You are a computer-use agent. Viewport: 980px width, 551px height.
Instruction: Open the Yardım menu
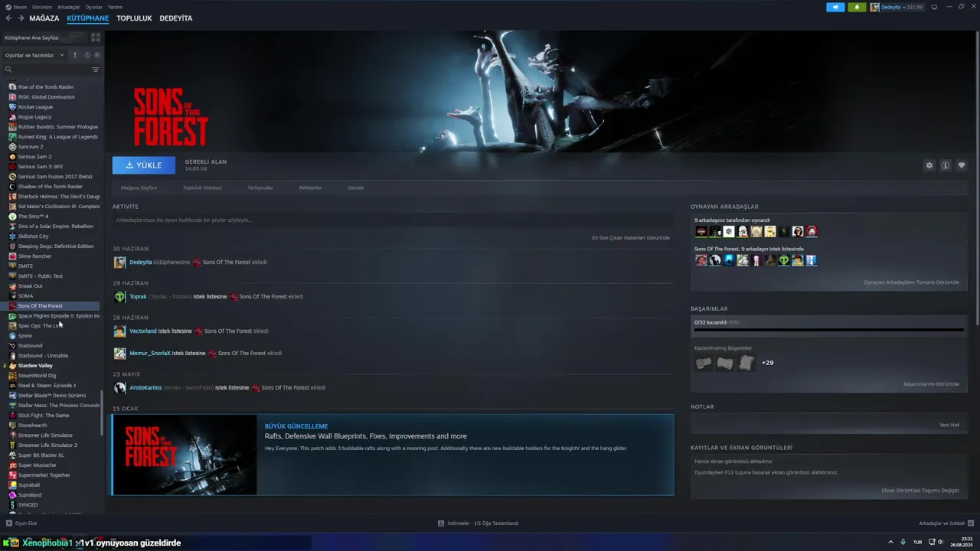(x=115, y=7)
